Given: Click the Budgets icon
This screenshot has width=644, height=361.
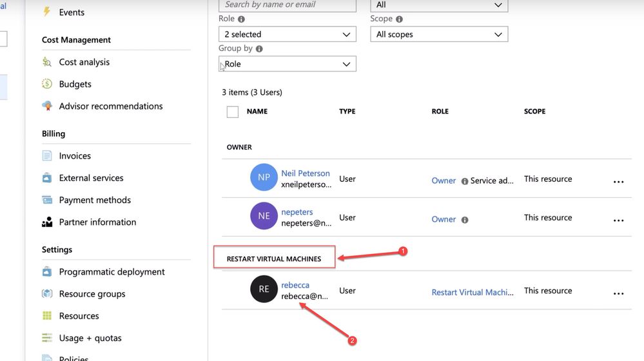Looking at the screenshot, I should tap(47, 84).
